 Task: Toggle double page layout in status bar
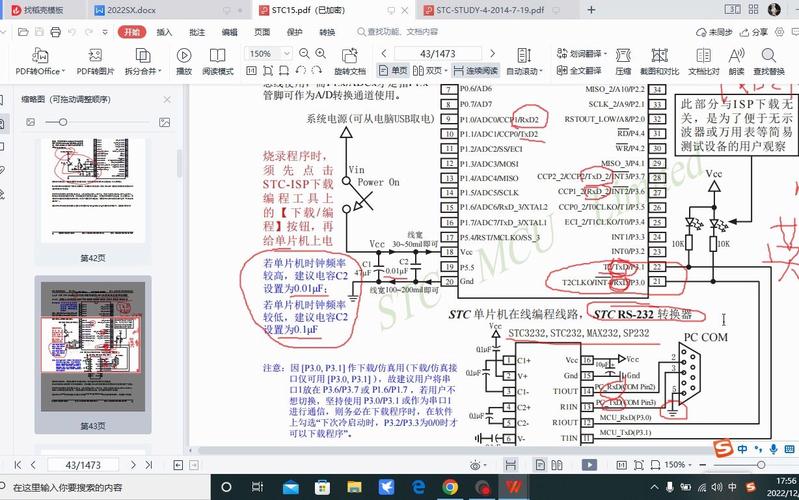pos(557,465)
